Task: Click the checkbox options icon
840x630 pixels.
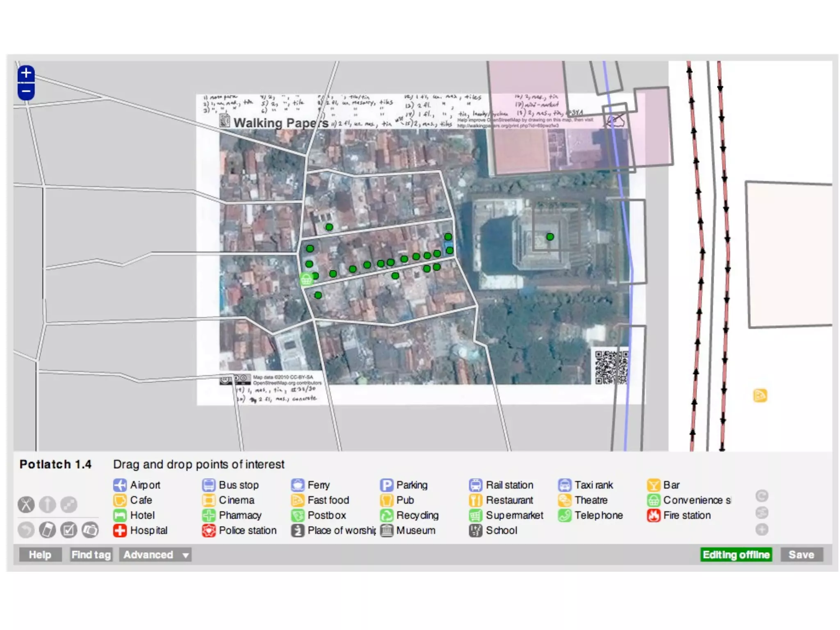Action: [x=69, y=530]
